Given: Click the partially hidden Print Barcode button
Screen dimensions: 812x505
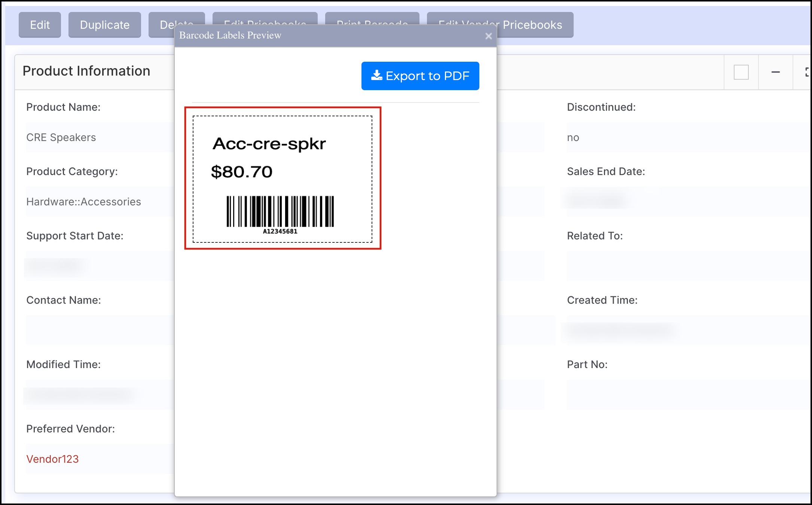Looking at the screenshot, I should (x=372, y=18).
